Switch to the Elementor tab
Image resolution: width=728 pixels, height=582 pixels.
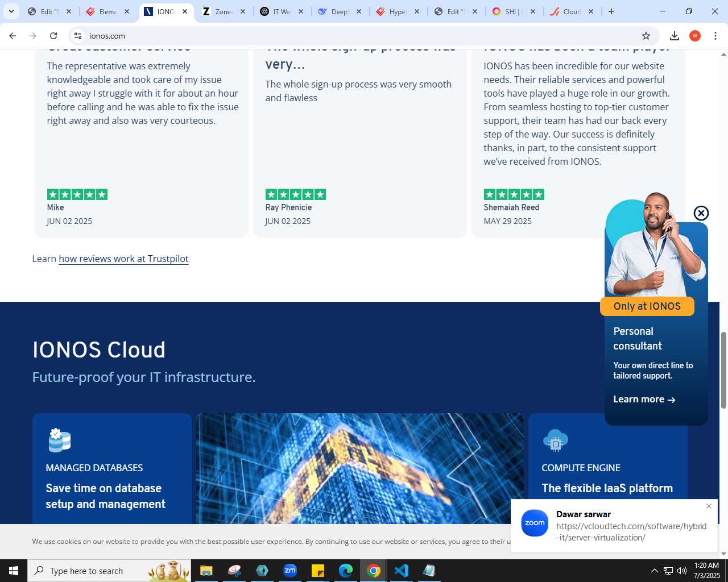point(108,11)
